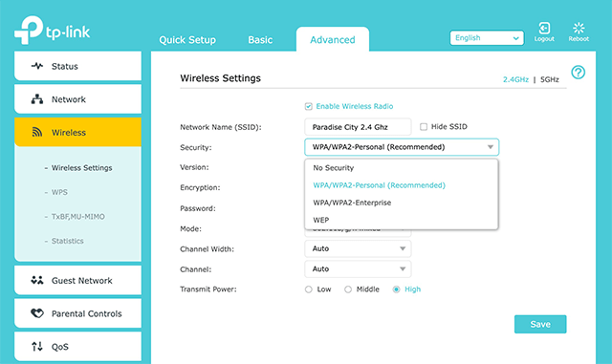Select the Advanced tab
The image size is (612, 364).
point(333,39)
